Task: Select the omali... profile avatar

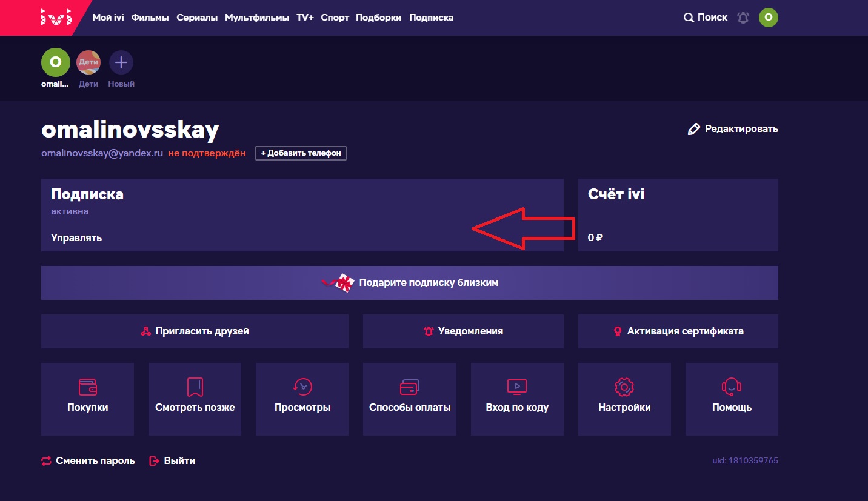Action: tap(56, 62)
